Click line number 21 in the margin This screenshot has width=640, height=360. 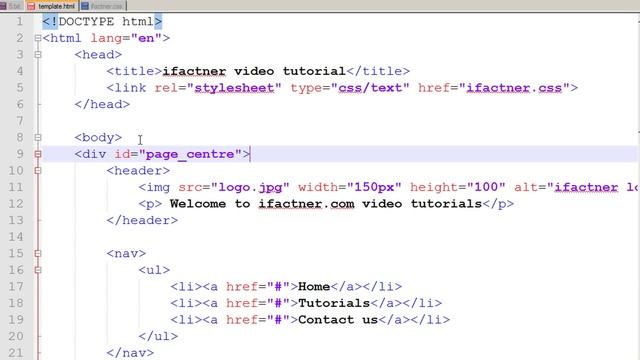click(x=16, y=353)
